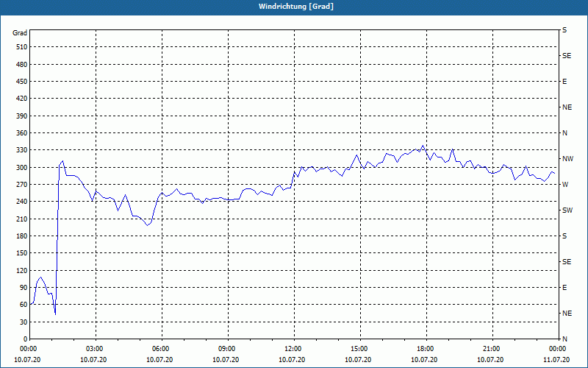Click the 18:00 time label
Screen dimensions: 588x368
pyautogui.click(x=425, y=349)
